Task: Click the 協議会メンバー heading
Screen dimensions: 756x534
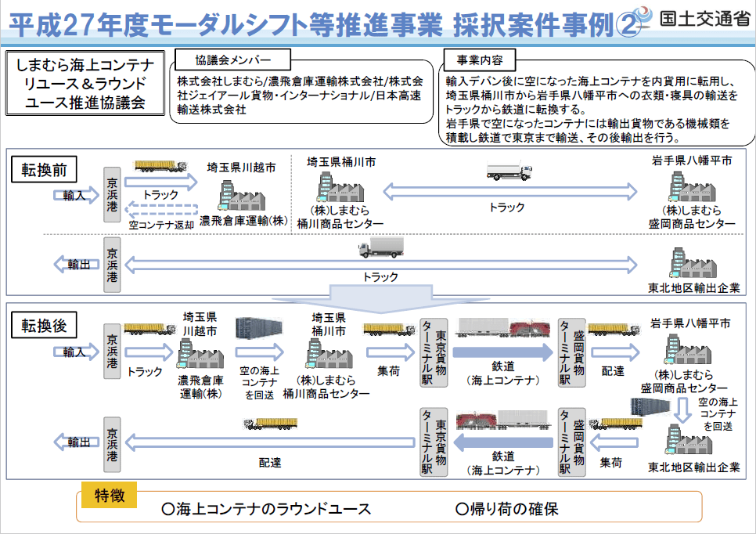Action: click(233, 60)
